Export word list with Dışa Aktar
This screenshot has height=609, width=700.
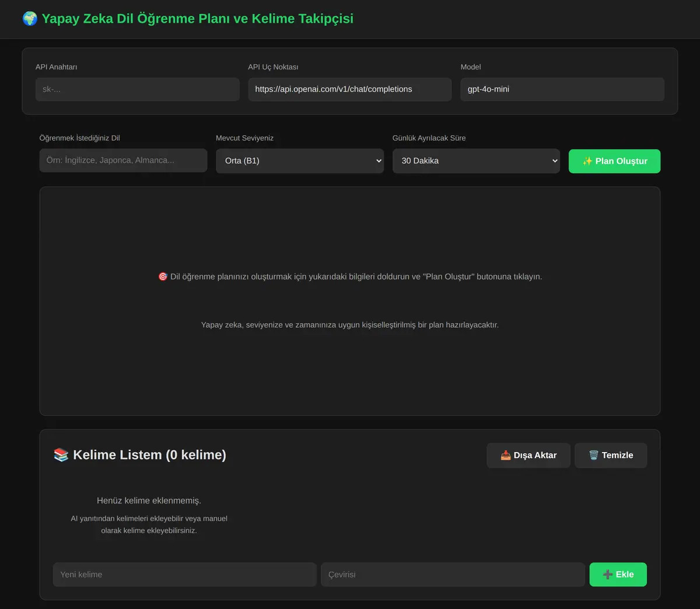[528, 455]
